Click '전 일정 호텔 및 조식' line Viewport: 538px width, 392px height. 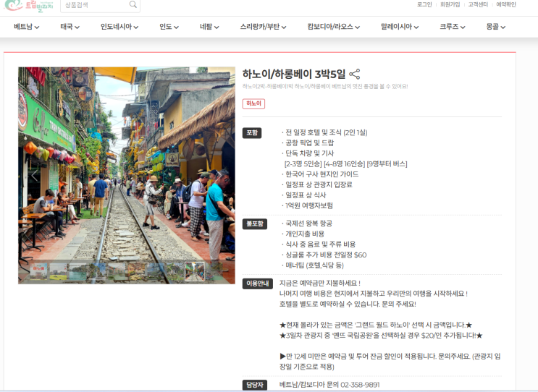pos(324,132)
